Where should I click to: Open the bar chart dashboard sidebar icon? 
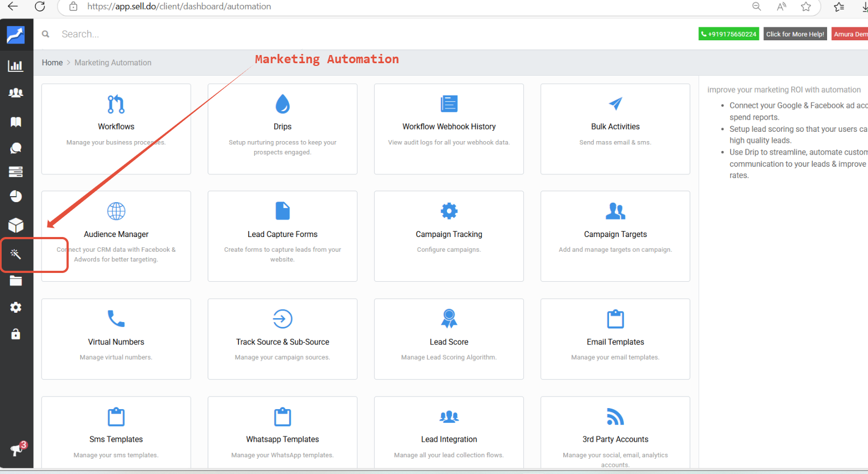point(16,66)
